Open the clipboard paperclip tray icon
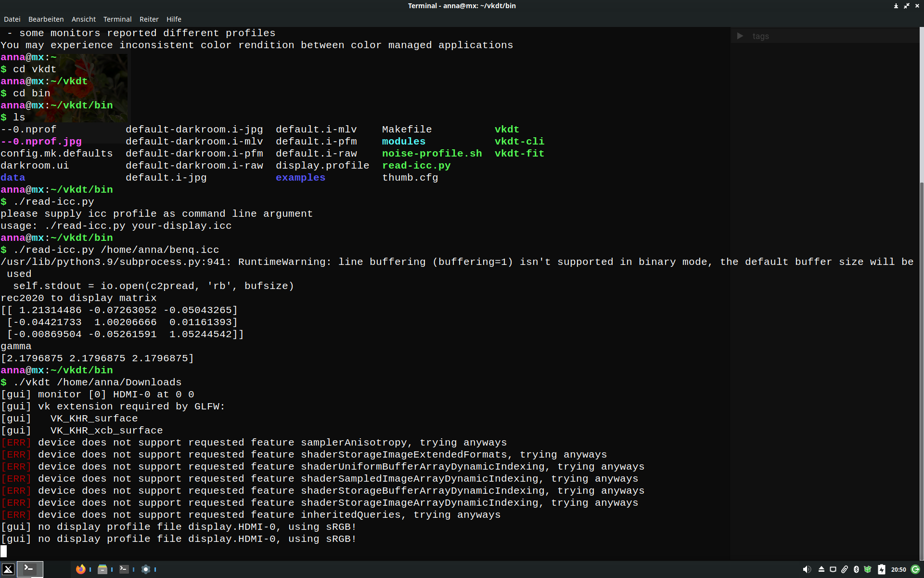 click(x=845, y=569)
